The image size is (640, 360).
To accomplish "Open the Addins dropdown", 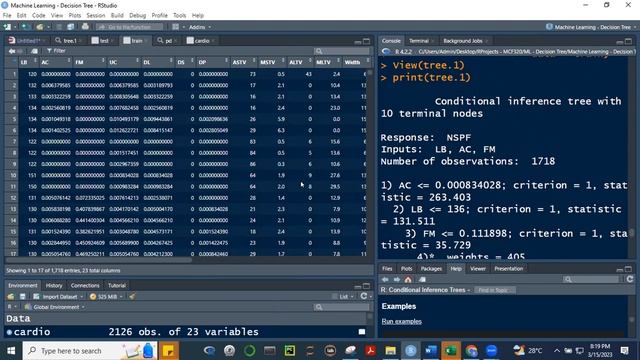I will tap(200, 27).
